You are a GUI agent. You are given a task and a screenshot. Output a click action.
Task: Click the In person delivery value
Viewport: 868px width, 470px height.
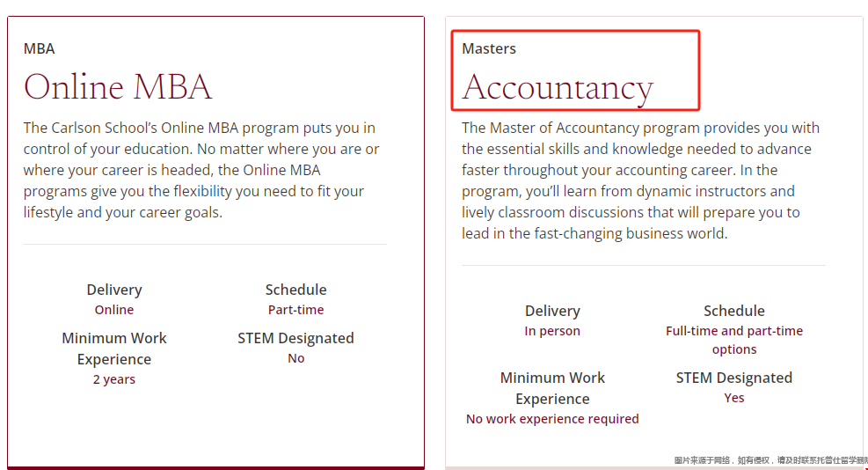tap(552, 331)
